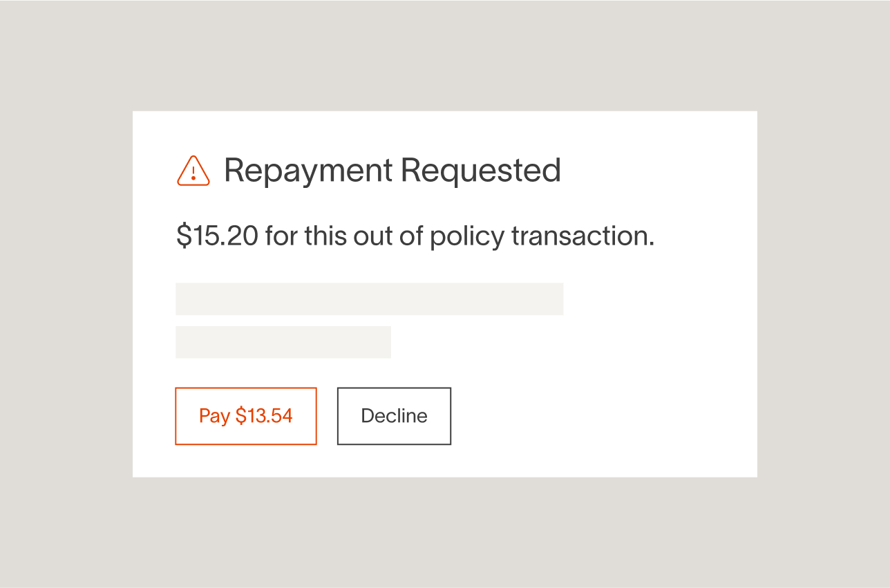Decline the repayment request
Screen dimensions: 890x588
(x=394, y=416)
